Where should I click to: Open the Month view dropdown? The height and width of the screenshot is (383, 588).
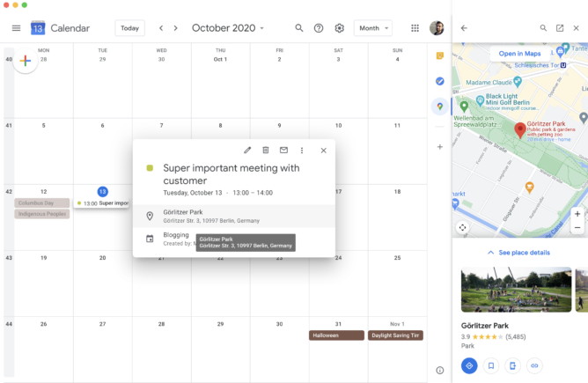tap(373, 28)
